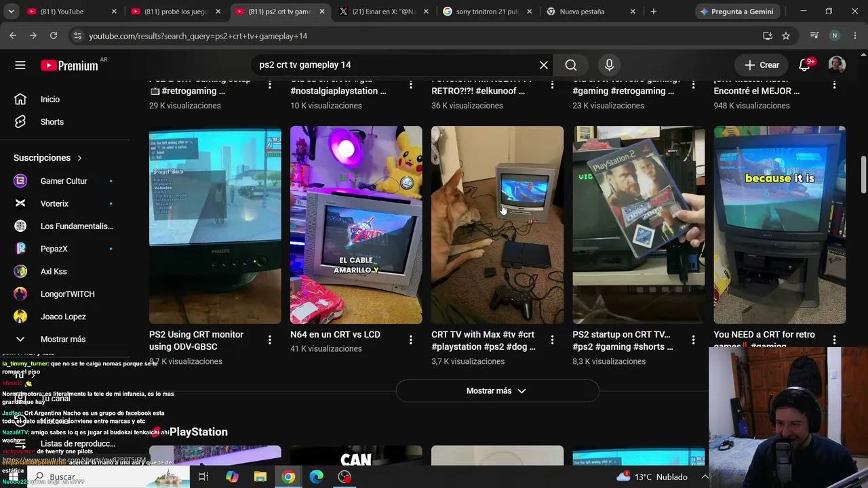Screen dimensions: 868x488
Task: Open the Gamer Cultur subscription channel
Action: pos(64,181)
